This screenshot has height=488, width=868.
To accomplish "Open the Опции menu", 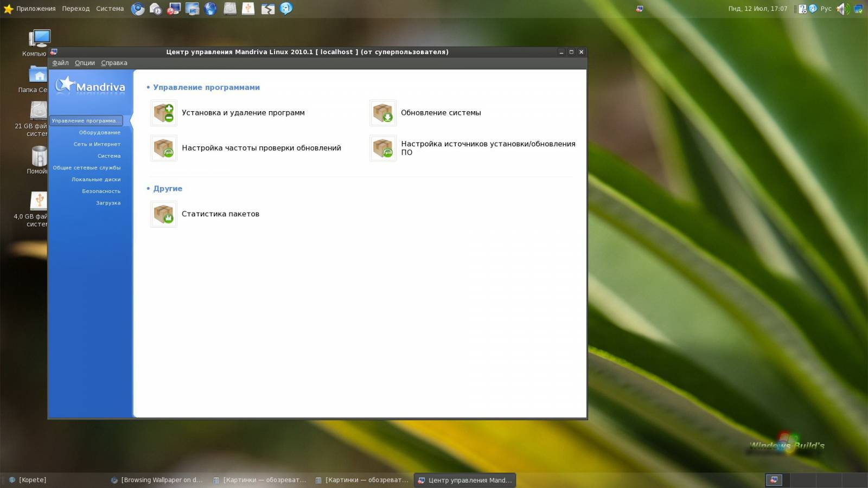I will (x=85, y=63).
